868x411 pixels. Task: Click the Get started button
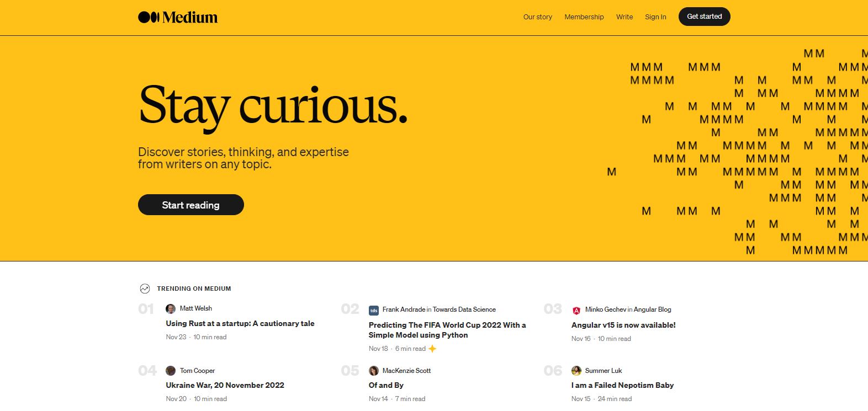[x=705, y=17]
